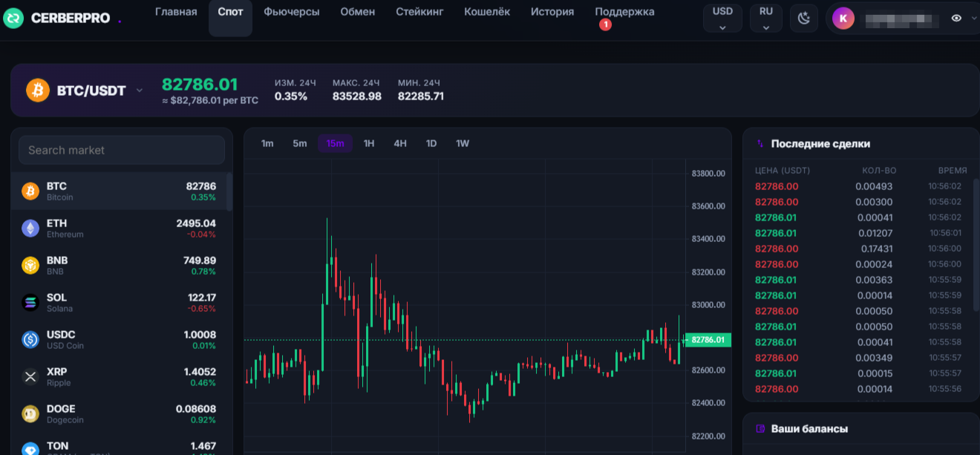980x455 pixels.
Task: Open the Стейкинг tab
Action: (419, 12)
